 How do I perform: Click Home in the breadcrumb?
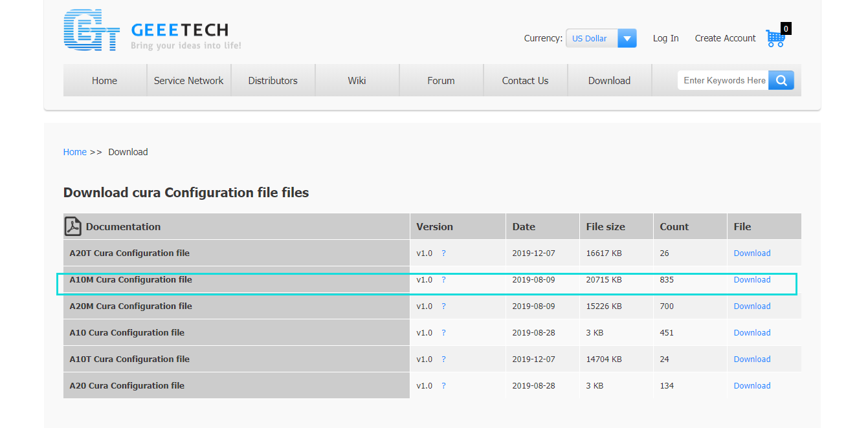74,152
